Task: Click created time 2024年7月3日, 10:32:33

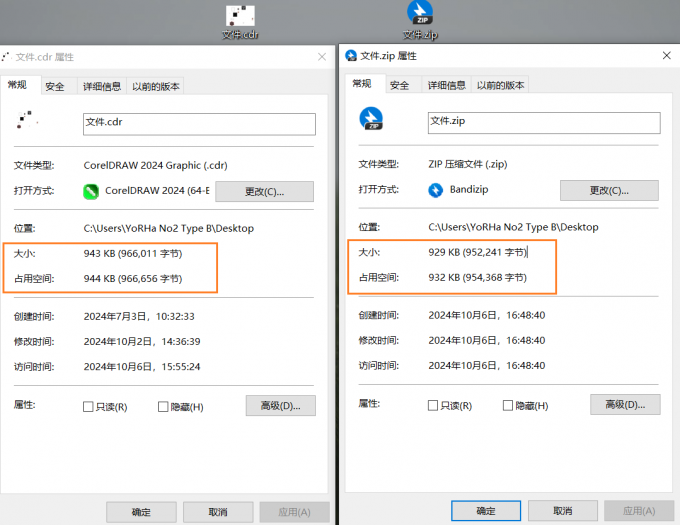Action: tap(139, 316)
